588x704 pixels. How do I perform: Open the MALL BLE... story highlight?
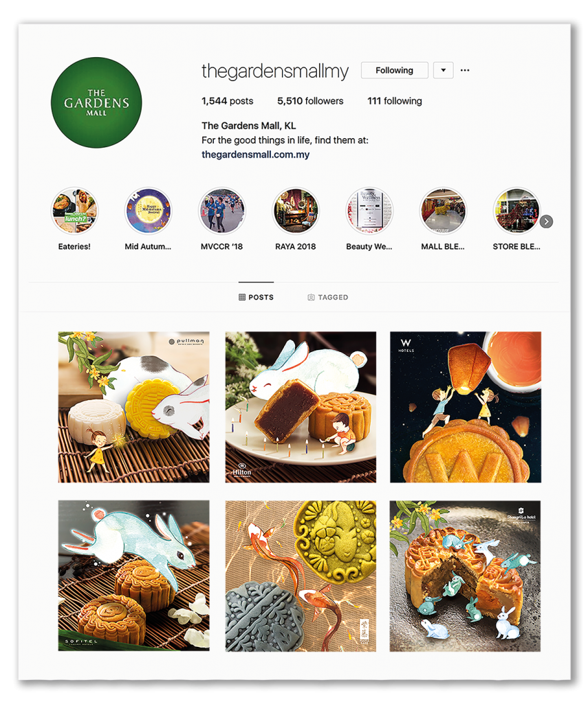(443, 211)
